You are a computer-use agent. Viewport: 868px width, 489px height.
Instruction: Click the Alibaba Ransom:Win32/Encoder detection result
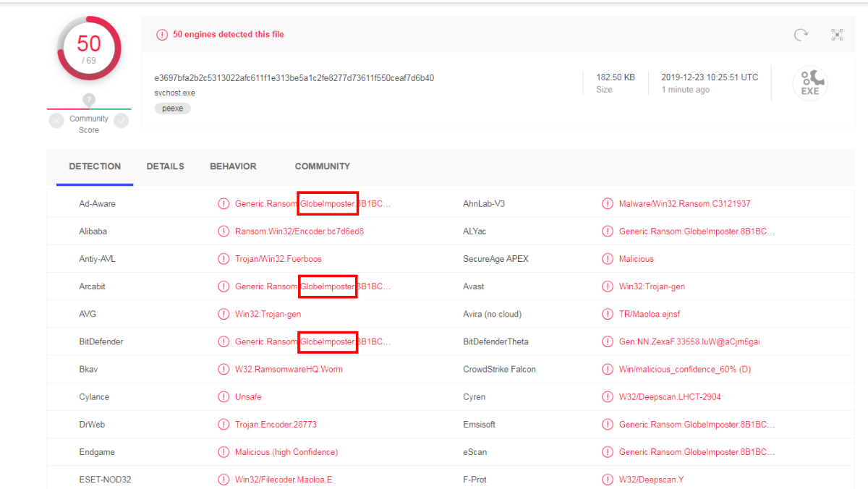[299, 231]
